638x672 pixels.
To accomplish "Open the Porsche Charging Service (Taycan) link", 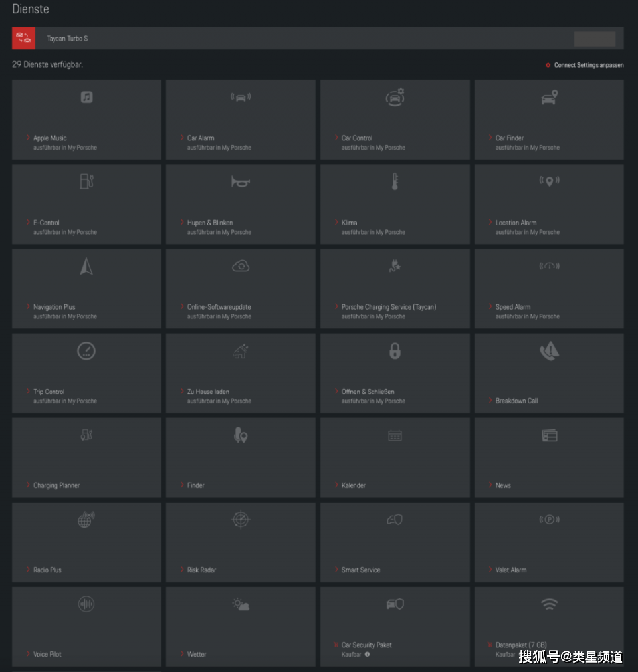I will (389, 307).
